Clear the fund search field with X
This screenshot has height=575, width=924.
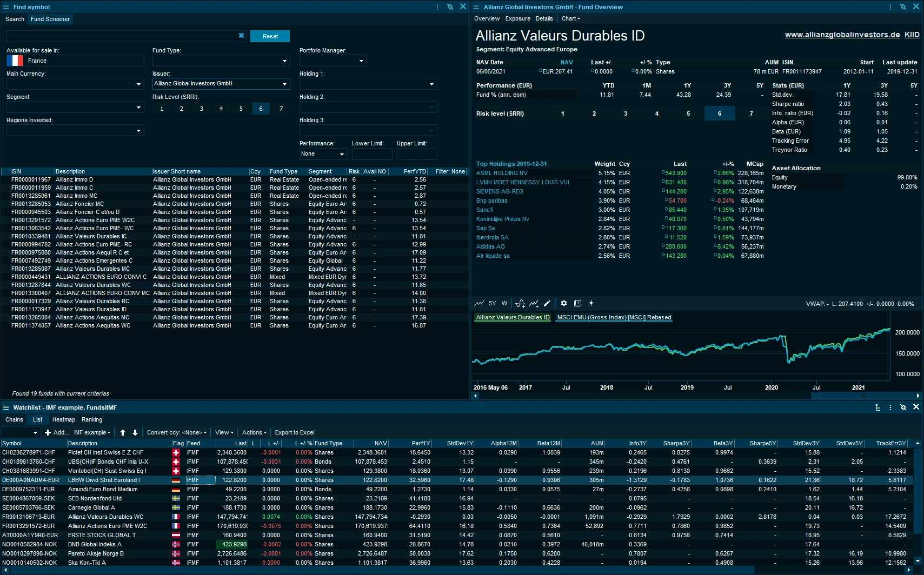pos(241,36)
